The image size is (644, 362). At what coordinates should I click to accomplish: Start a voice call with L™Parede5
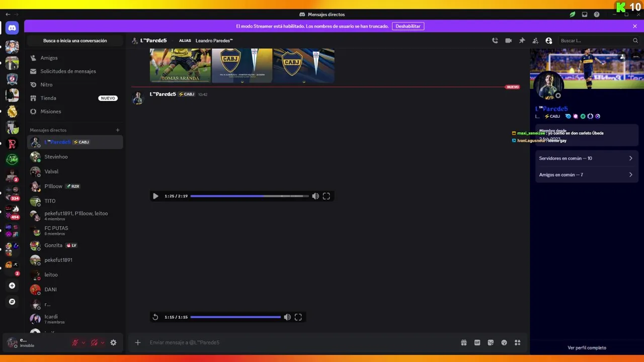495,41
